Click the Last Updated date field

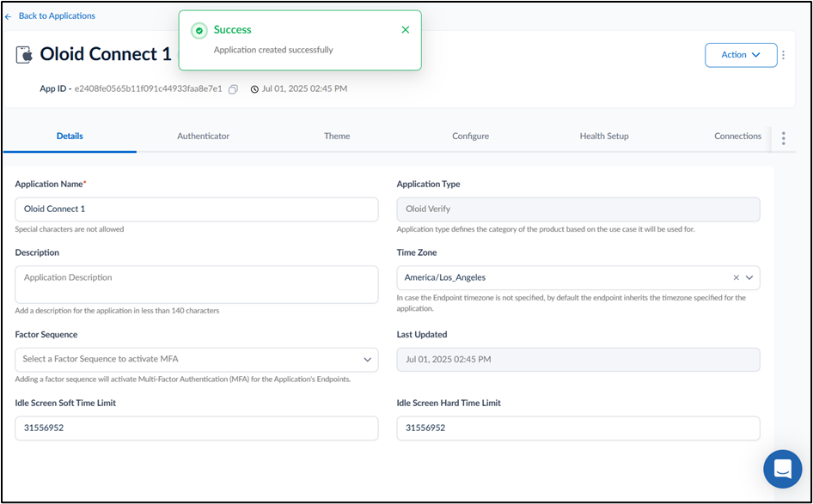pos(578,360)
